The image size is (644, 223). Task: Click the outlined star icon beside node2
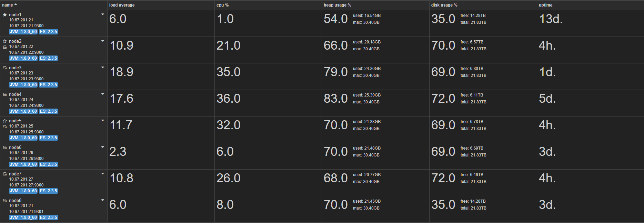[5, 41]
